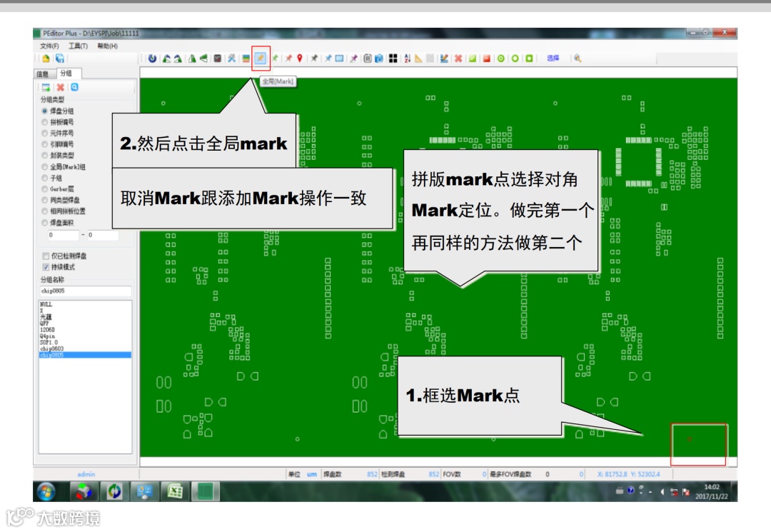The width and height of the screenshot is (771, 532).
Task: Click the first 焊盘面积 range input field
Action: coord(63,235)
